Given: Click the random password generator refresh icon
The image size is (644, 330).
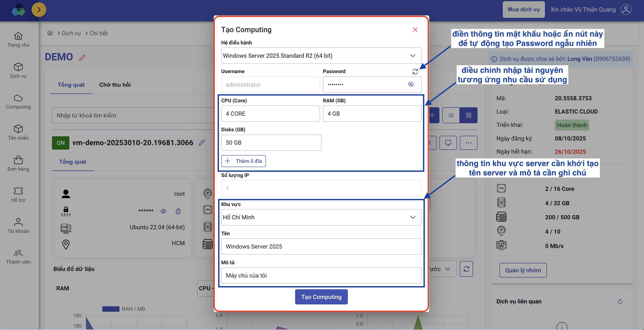Looking at the screenshot, I should 415,72.
